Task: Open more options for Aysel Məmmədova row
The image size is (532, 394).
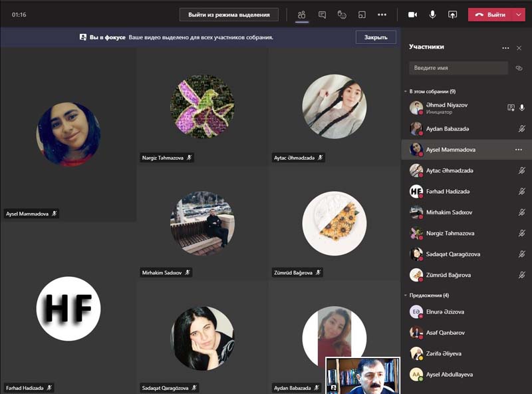Action: click(519, 150)
